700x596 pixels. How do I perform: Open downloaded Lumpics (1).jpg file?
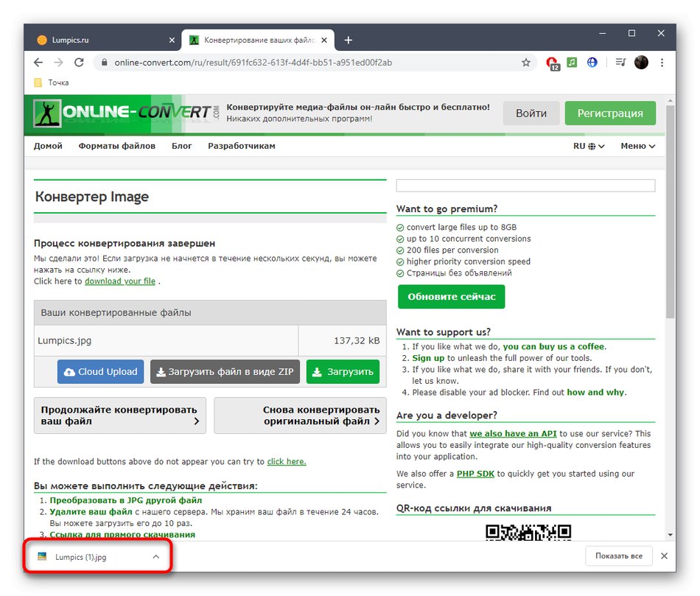point(81,557)
